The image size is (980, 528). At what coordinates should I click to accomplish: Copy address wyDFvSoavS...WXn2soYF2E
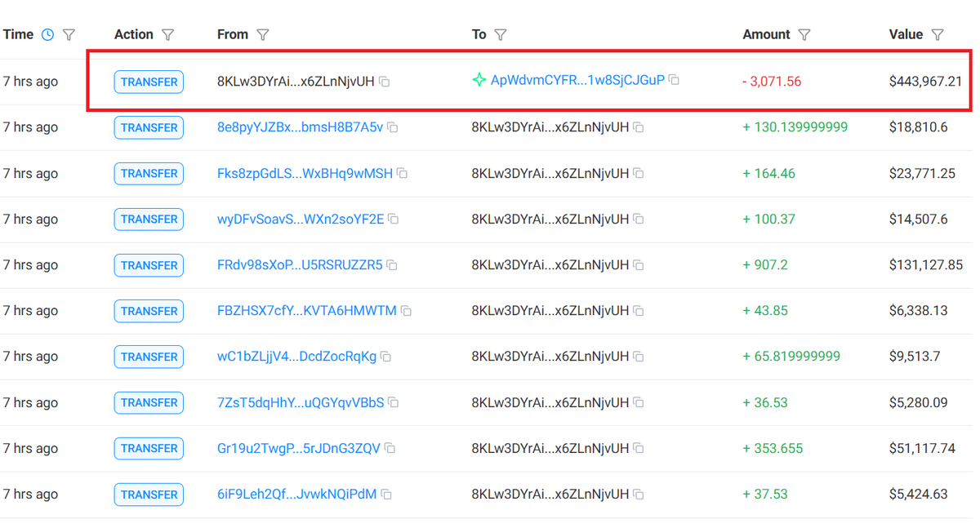tap(394, 220)
